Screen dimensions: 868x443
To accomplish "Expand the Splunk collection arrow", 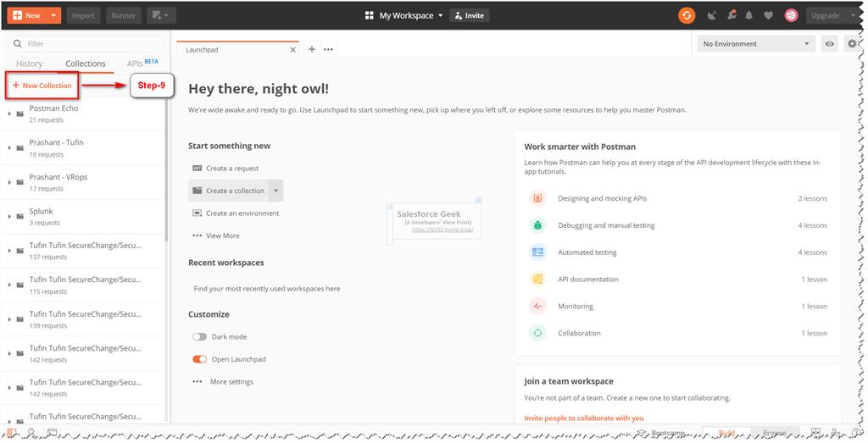I will point(9,217).
